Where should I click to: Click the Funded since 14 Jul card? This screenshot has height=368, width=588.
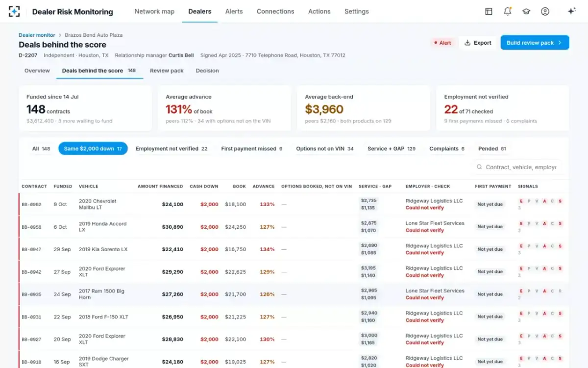tap(85, 108)
